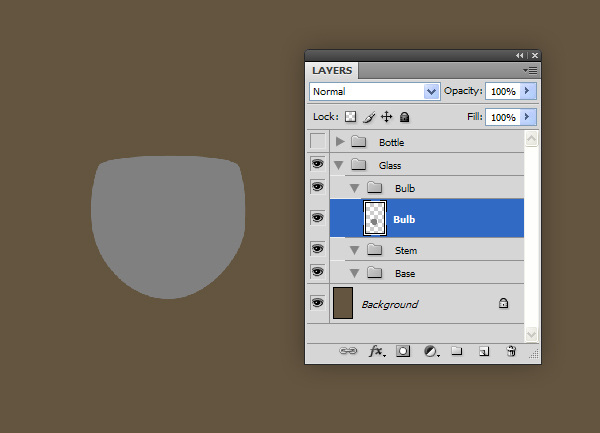Screen dimensions: 600x433
Task: Hide the Base group
Action: [318, 272]
